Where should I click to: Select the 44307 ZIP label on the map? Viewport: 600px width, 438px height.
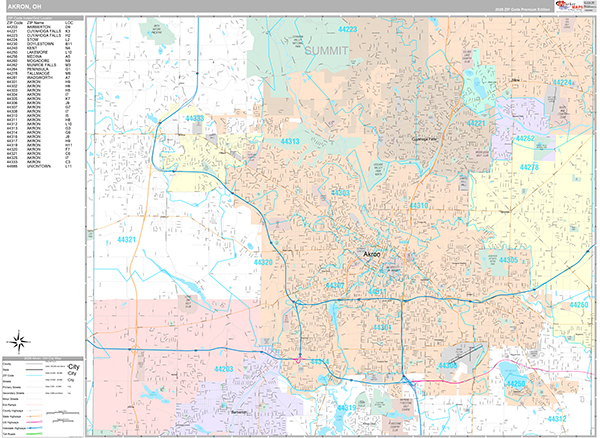pyautogui.click(x=335, y=286)
